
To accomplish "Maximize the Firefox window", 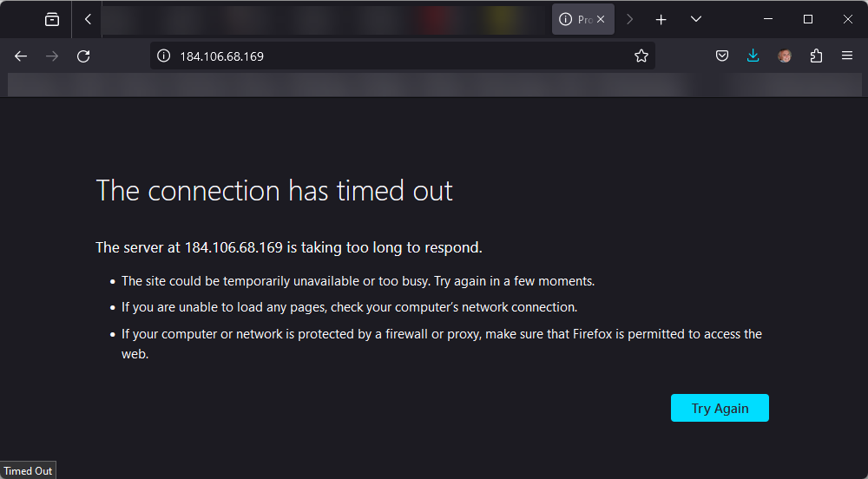I will (808, 19).
